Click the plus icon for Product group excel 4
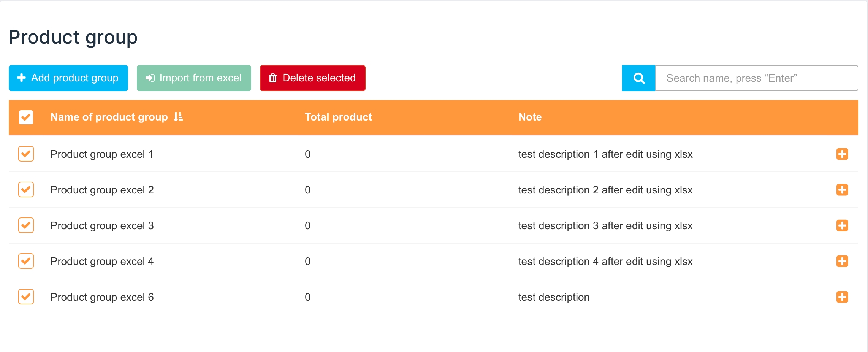 pos(842,261)
